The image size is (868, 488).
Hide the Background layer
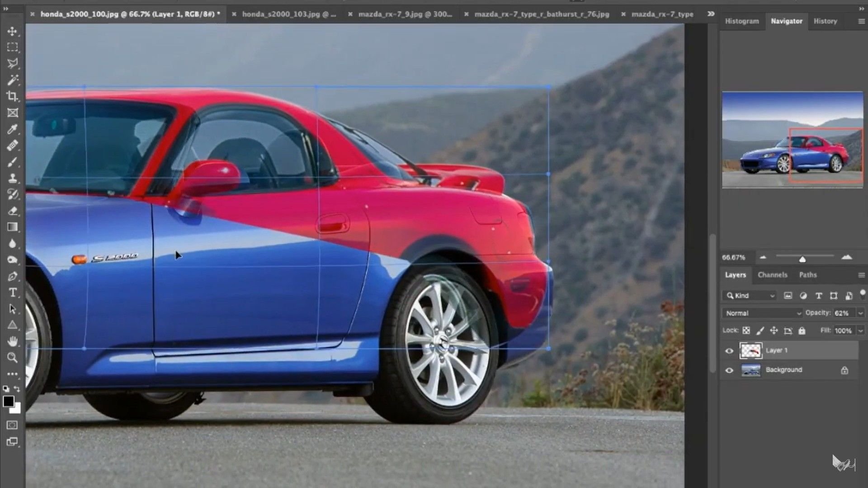[730, 370]
